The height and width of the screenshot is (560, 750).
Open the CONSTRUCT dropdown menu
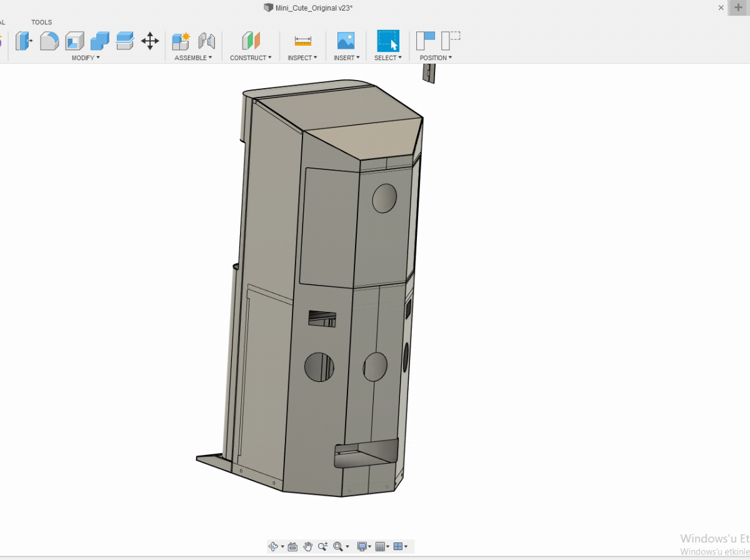coord(251,57)
